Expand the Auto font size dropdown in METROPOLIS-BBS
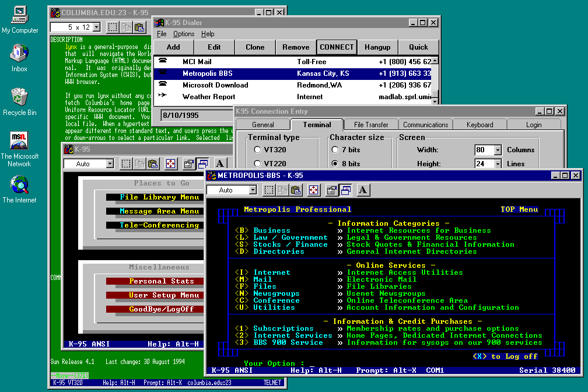This screenshot has height=392, width=588. (x=252, y=190)
